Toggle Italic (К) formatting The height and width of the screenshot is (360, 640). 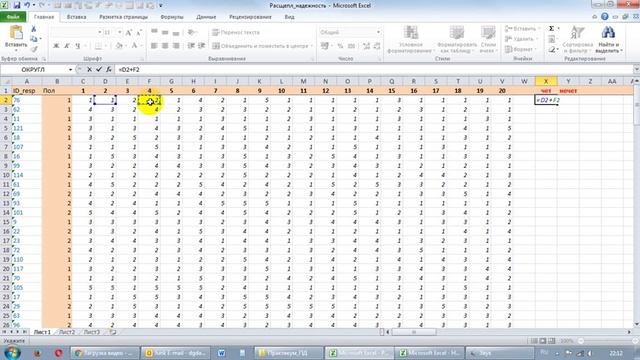[x=67, y=46]
